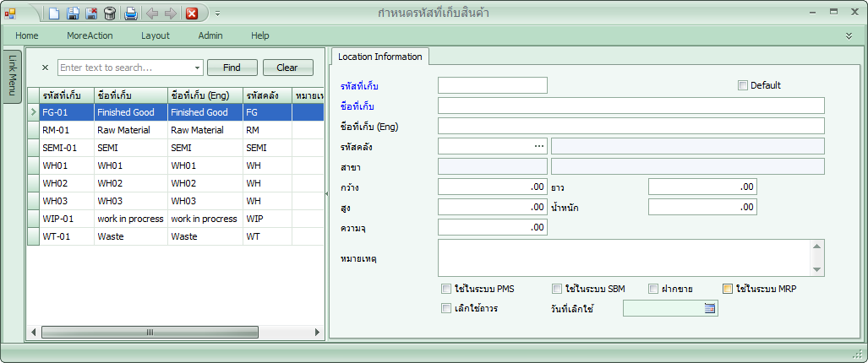Expand the ribbon using the double chevron

[849, 35]
